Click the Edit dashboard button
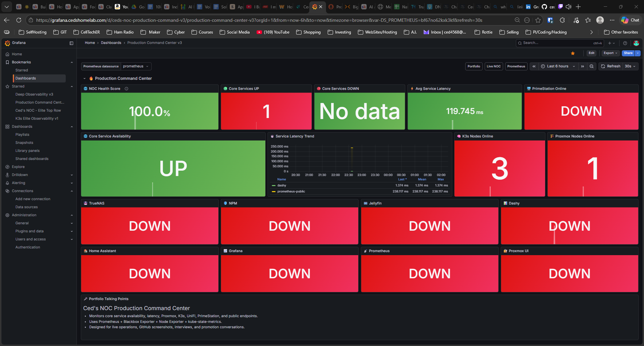This screenshot has height=346, width=644. [x=592, y=53]
